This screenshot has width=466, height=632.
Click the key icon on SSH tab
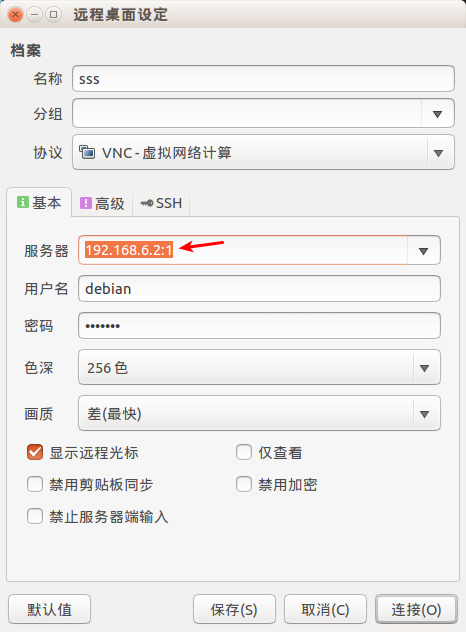tap(147, 203)
